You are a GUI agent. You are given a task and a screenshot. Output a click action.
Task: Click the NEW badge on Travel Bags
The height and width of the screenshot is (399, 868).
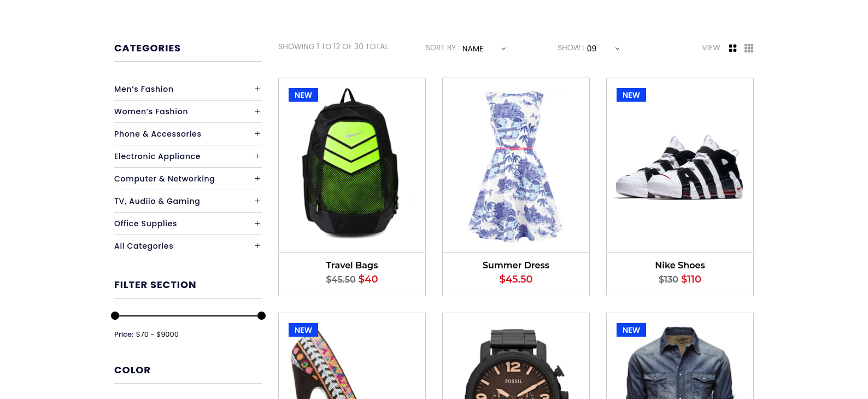[x=303, y=95]
